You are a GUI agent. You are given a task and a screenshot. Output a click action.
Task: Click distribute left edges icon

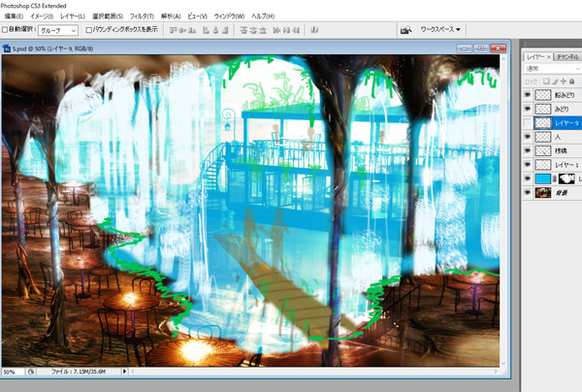(276, 30)
